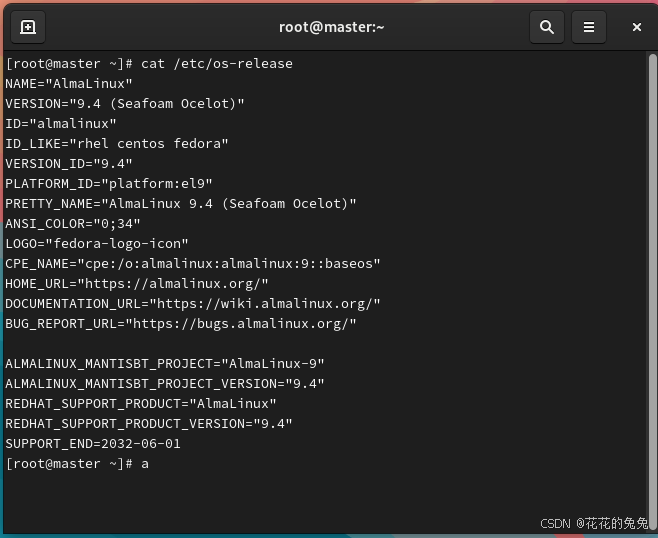Click the ANSI_COLOR="0;34" line
Image resolution: width=658 pixels, height=538 pixels.
click(73, 224)
